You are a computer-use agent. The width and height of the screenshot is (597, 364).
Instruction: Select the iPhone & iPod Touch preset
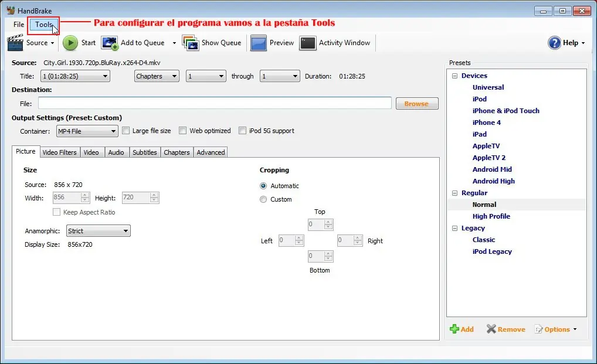[506, 111]
